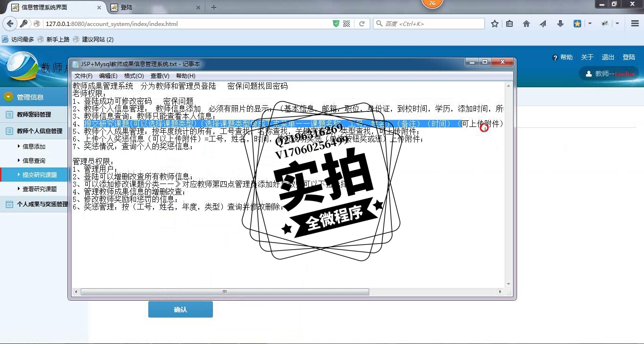Expand 教师密码管理 menu section

click(x=34, y=114)
